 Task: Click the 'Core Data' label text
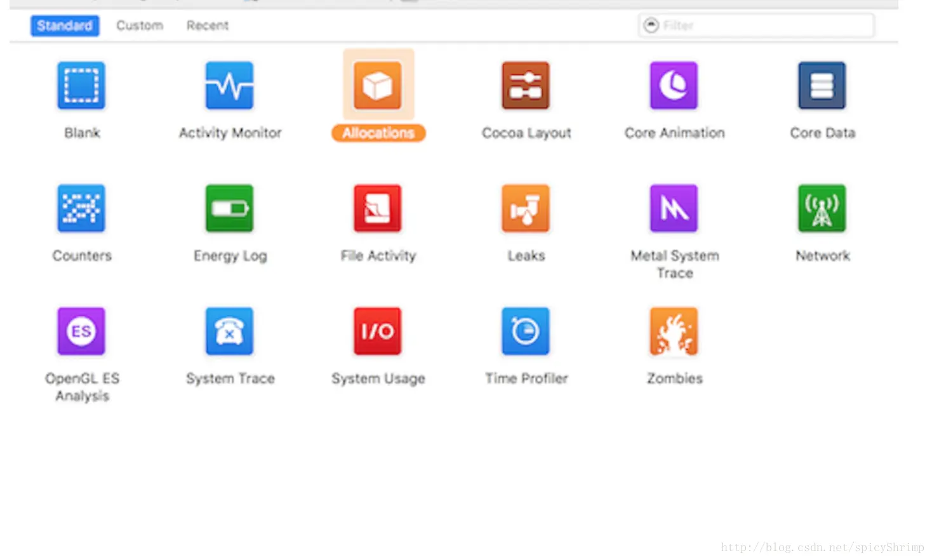(823, 133)
